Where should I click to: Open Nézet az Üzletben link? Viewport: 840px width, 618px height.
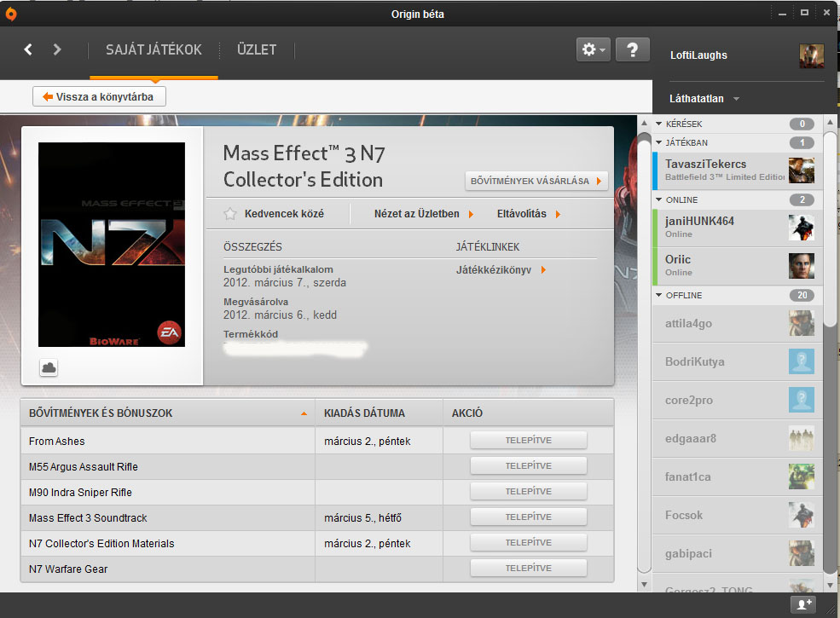point(423,214)
